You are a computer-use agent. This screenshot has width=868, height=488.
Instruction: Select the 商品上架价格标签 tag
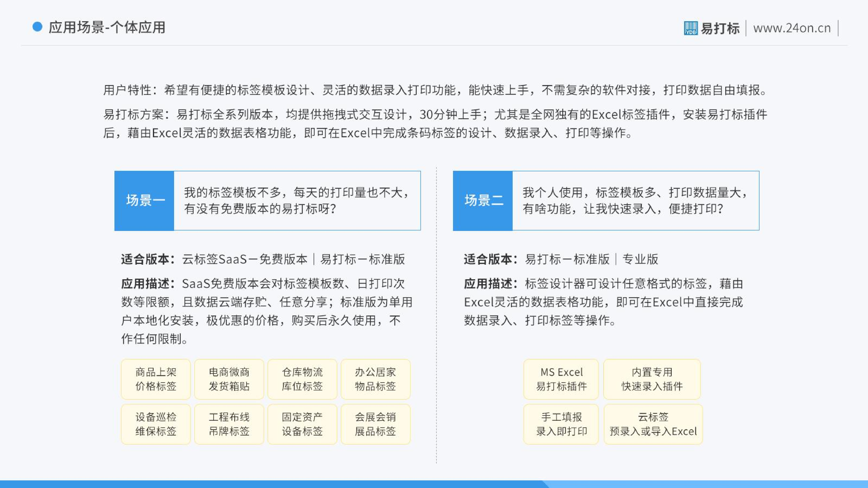156,379
